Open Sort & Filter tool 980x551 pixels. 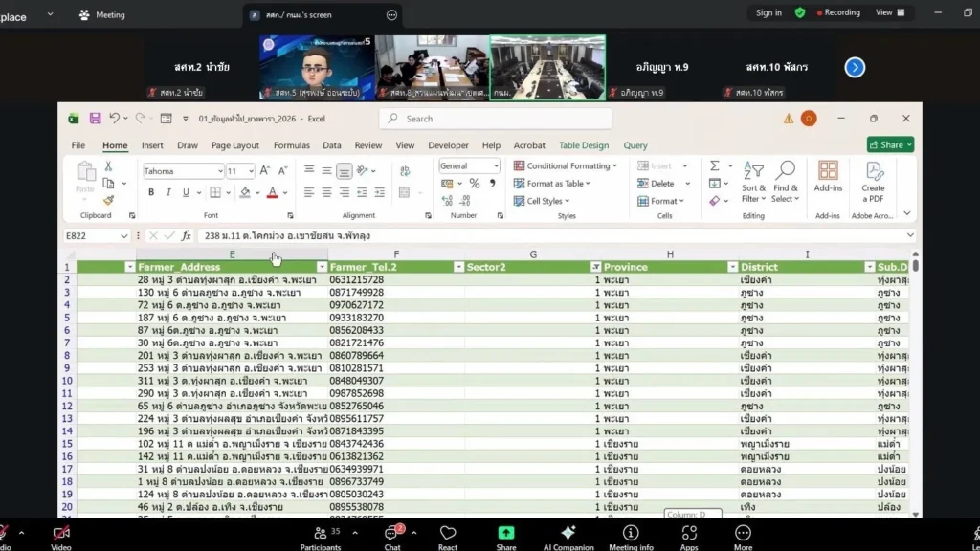[x=753, y=181]
